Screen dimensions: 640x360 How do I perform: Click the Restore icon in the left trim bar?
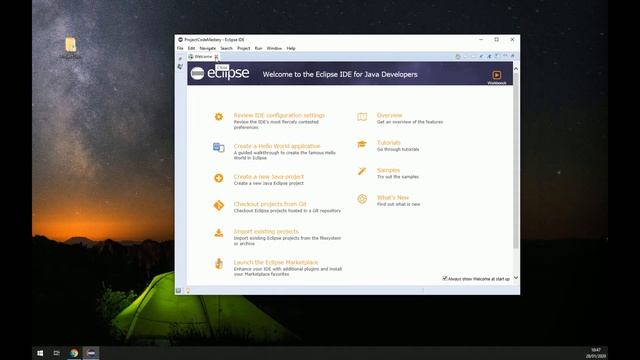(x=180, y=59)
